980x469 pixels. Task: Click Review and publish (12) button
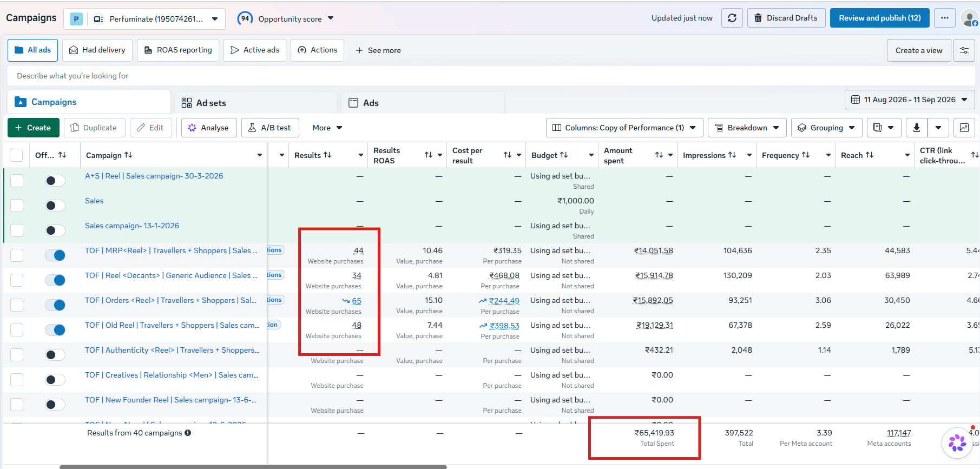879,18
